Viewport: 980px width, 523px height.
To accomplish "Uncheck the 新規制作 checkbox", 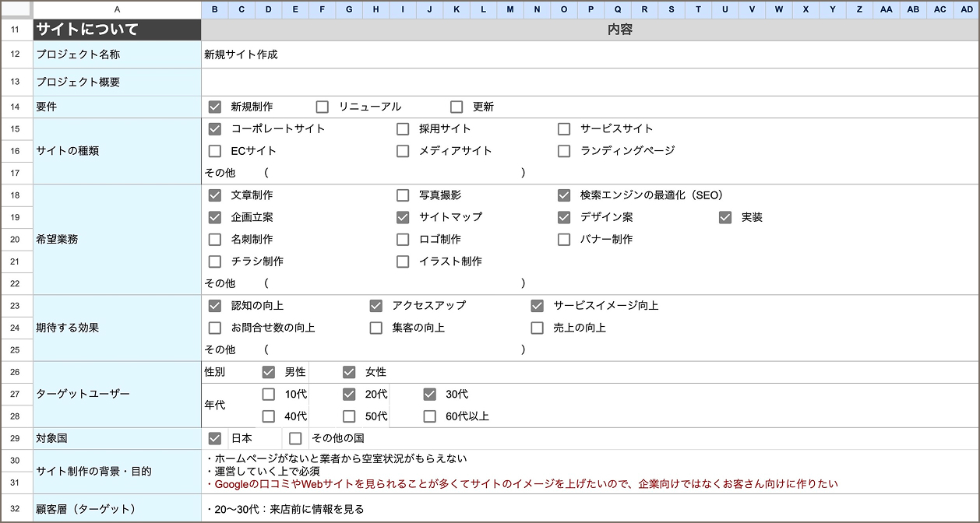I will coord(215,107).
